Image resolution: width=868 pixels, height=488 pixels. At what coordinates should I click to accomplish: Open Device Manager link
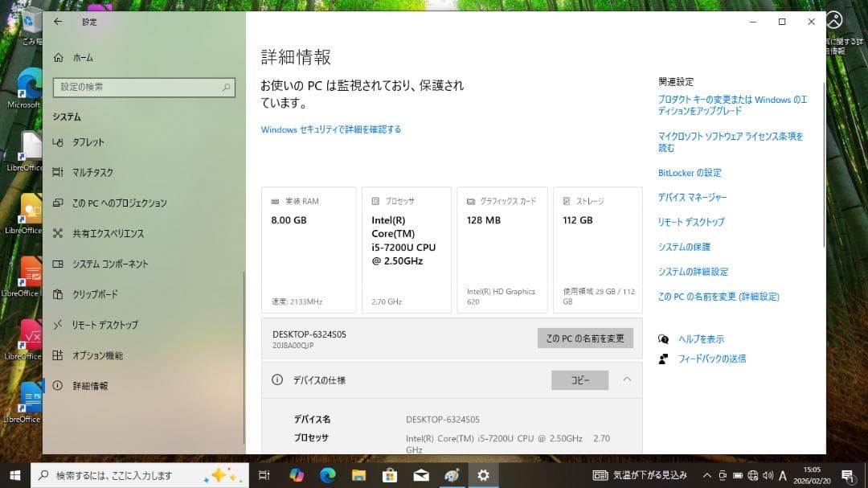[692, 197]
